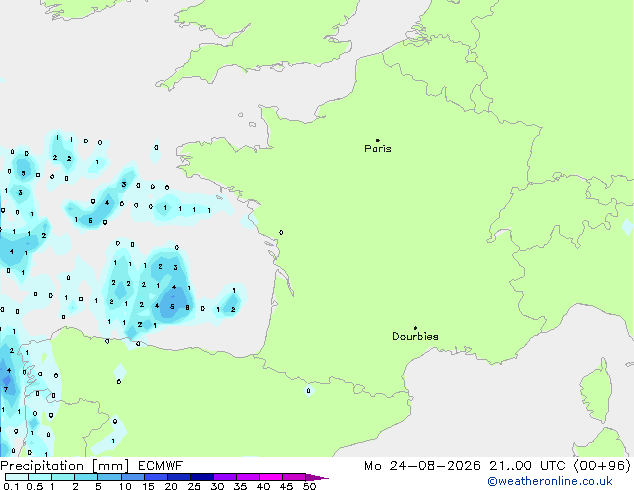The height and width of the screenshot is (490, 634).
Task: Click the legend scale label '10'
Action: [x=125, y=486]
